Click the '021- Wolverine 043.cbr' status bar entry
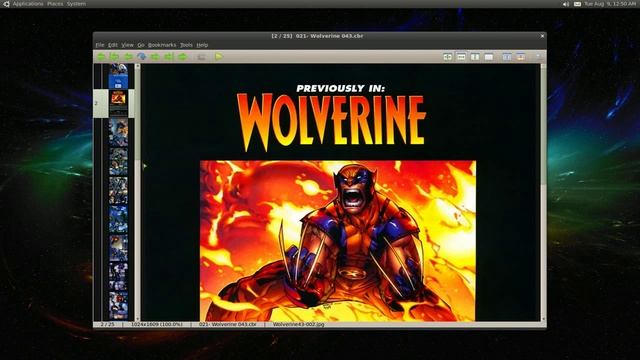 click(228, 324)
